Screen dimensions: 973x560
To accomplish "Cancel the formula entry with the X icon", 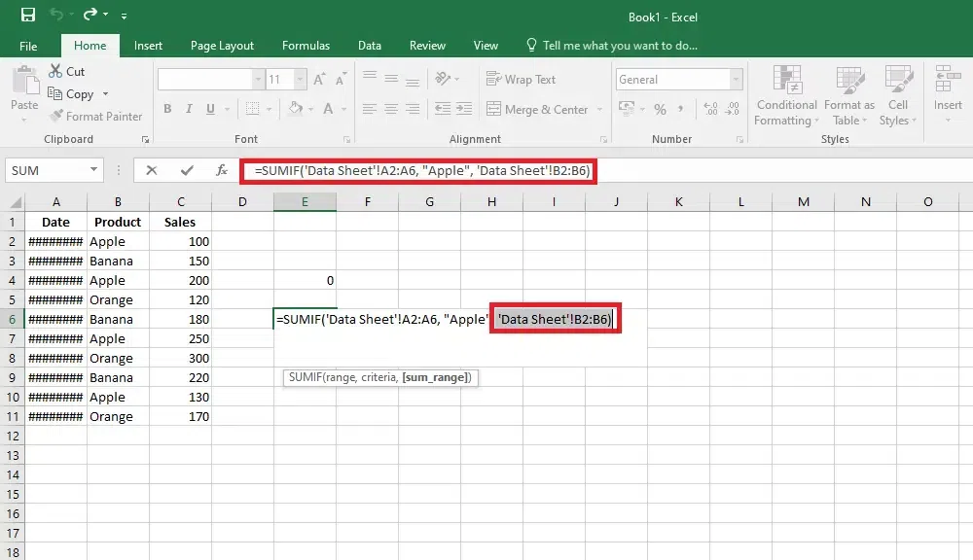I will click(x=152, y=170).
